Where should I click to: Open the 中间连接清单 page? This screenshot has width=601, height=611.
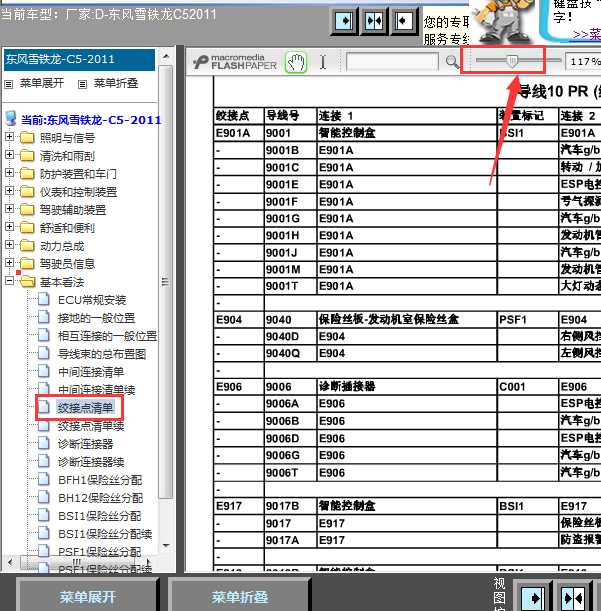[x=91, y=372]
